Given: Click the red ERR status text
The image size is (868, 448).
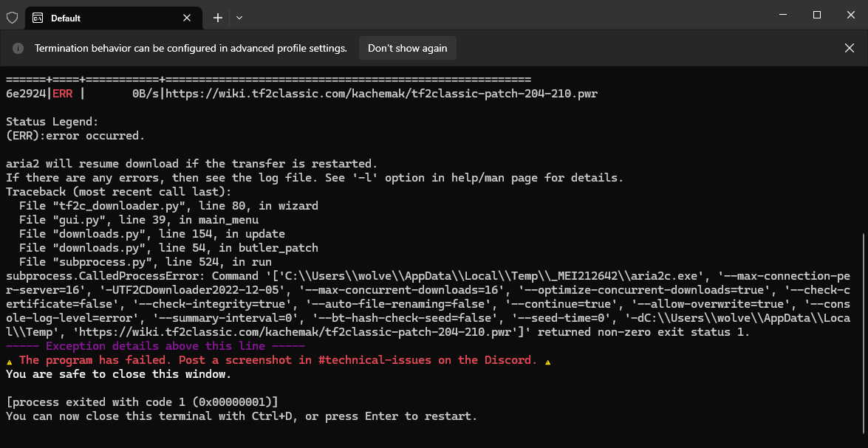Looking at the screenshot, I should pos(63,93).
